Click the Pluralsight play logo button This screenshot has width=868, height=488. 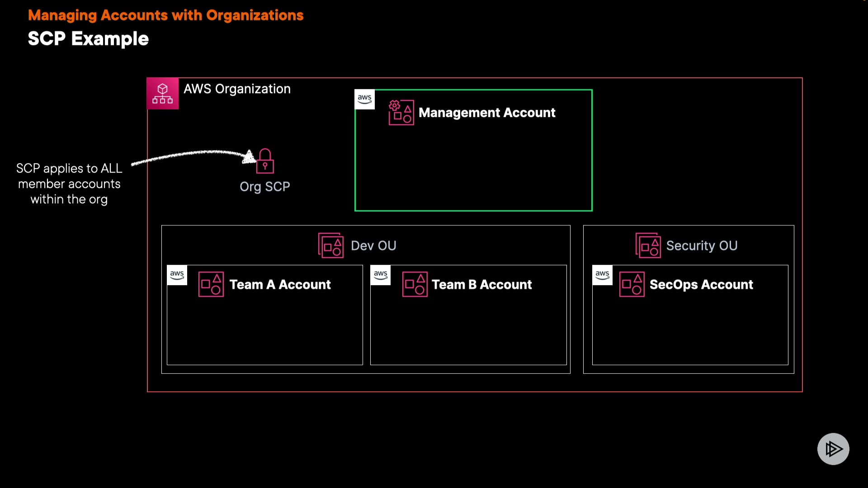coord(833,449)
